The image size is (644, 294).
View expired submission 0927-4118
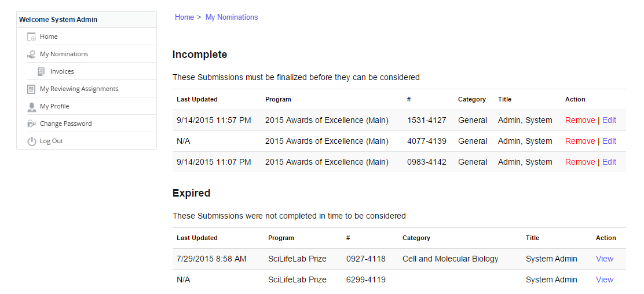pos(605,259)
